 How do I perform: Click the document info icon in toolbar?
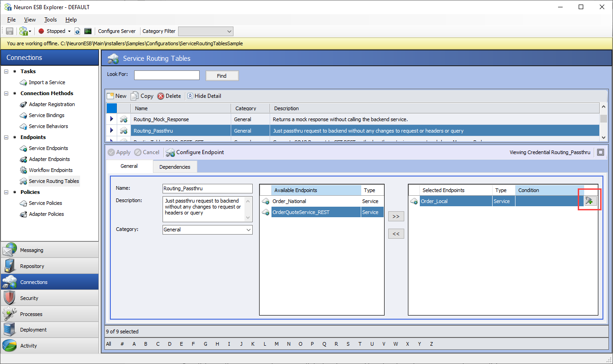(77, 31)
